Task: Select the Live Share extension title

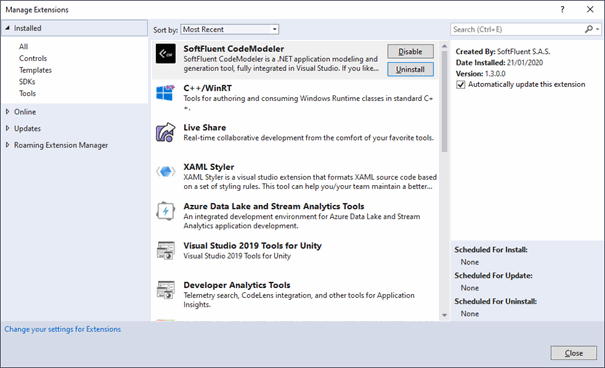Action: (204, 127)
